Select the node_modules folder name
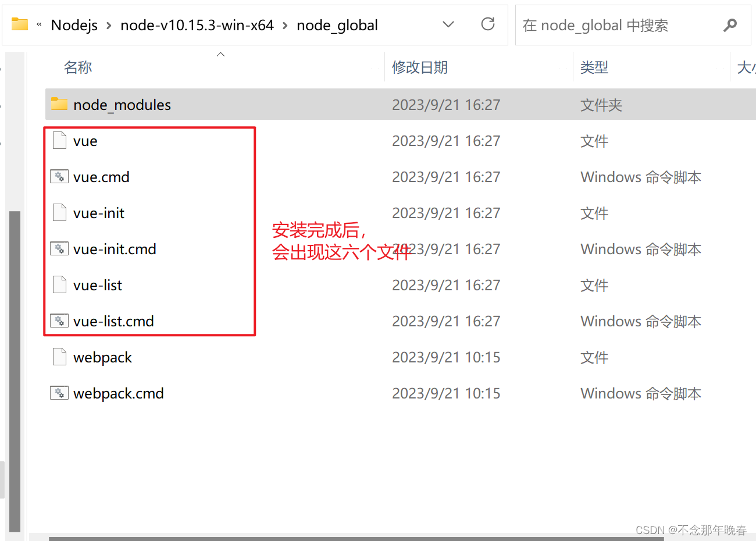The width and height of the screenshot is (756, 541). click(x=122, y=105)
